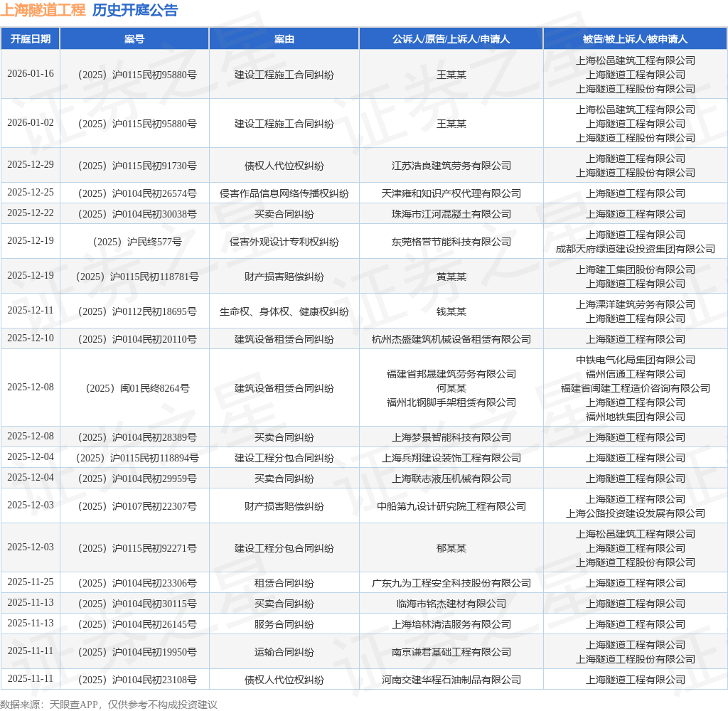Click plaintiff 钱某某
This screenshot has width=728, height=711.
[x=451, y=311]
